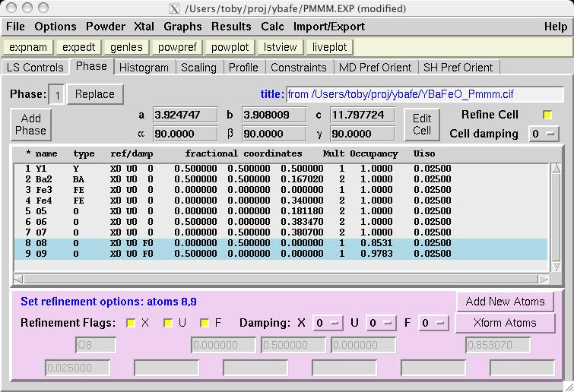Click the atom list vertical scrollbar down arrow
The width and height of the screenshot is (574, 392).
[x=556, y=267]
